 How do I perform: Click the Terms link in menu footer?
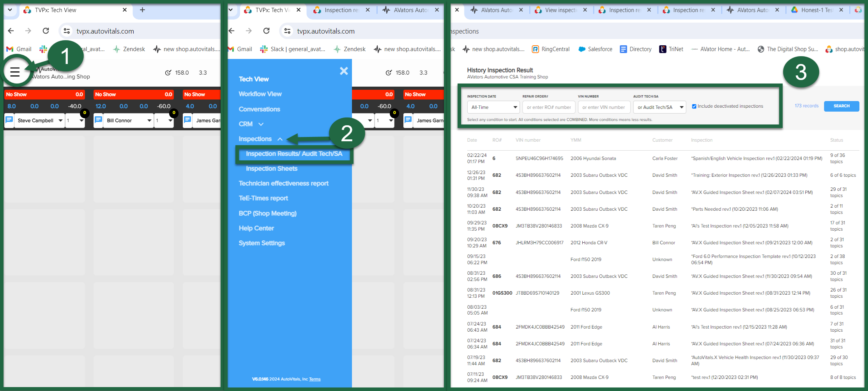click(315, 379)
